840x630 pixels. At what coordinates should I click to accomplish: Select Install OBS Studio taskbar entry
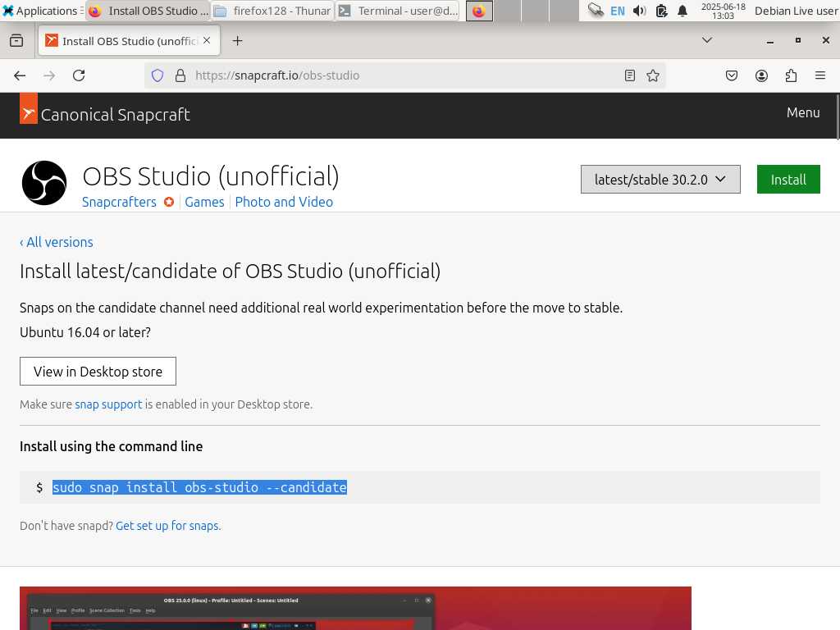(148, 11)
